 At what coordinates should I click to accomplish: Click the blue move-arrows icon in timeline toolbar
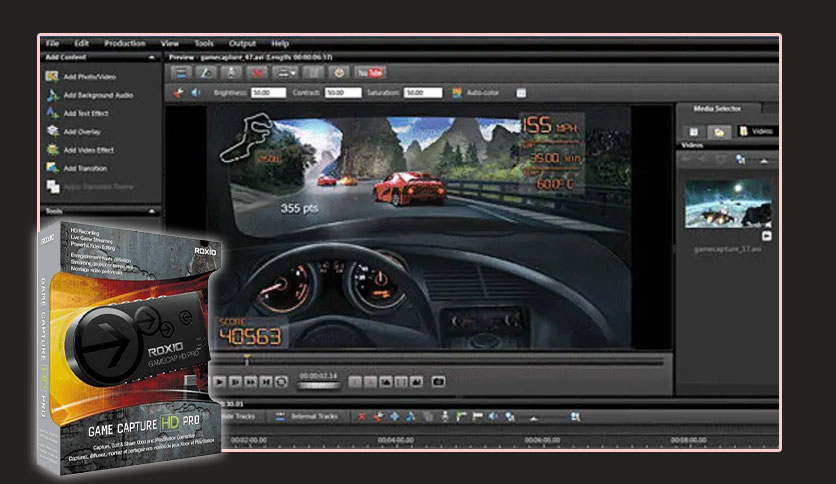pos(395,417)
